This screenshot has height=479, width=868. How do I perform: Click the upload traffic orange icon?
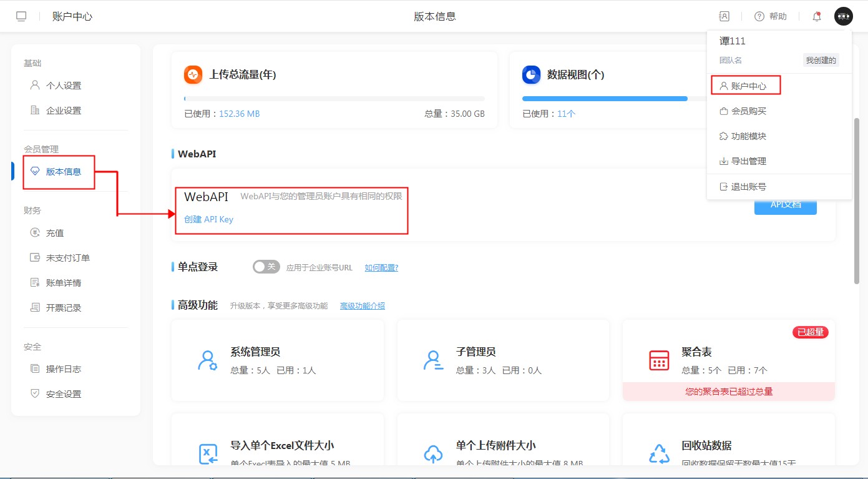193,75
